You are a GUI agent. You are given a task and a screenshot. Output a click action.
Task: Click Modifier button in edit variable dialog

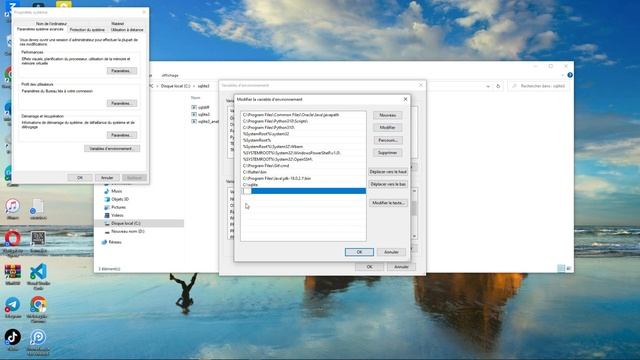[x=387, y=128]
